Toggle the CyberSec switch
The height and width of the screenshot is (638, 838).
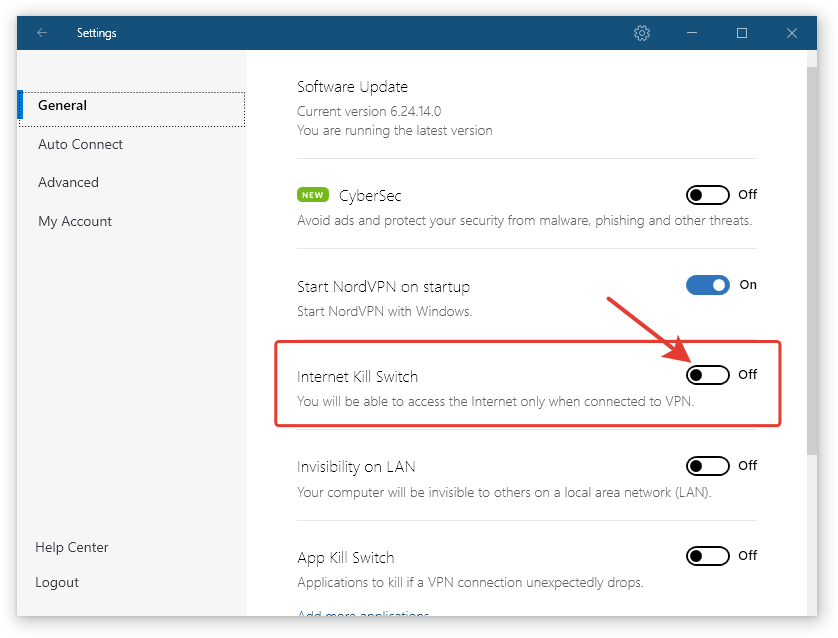[x=708, y=195]
